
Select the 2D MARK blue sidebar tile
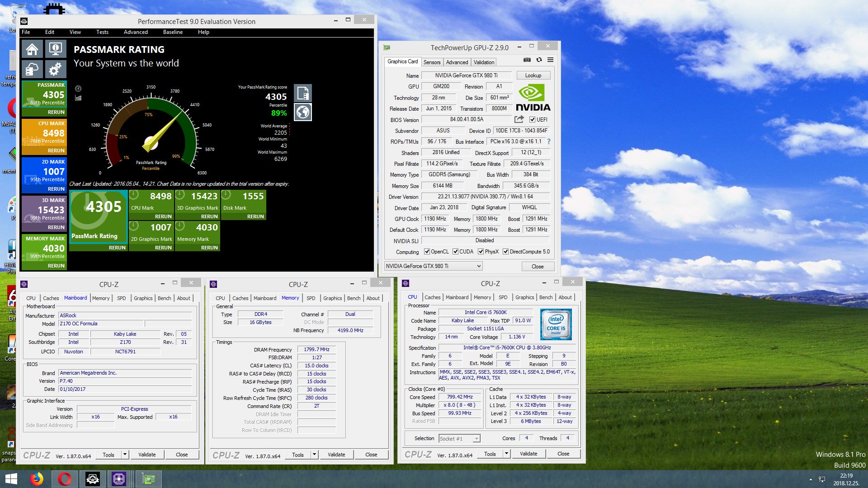(44, 175)
